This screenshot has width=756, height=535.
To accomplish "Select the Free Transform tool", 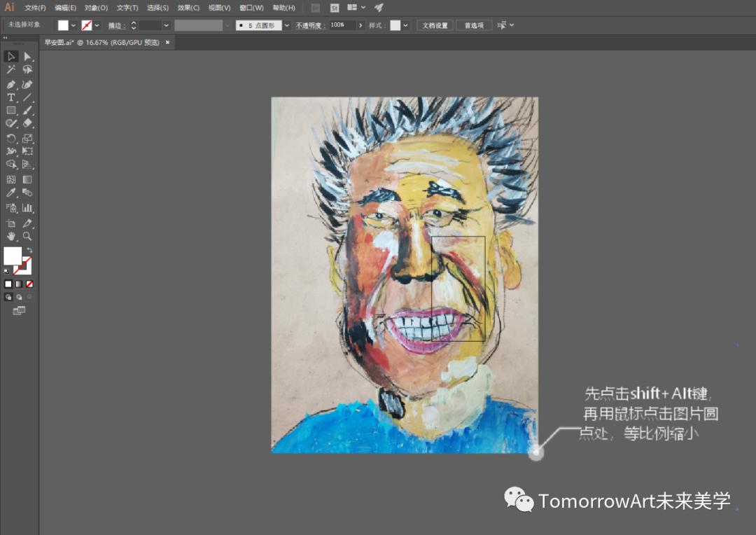I will (x=27, y=151).
